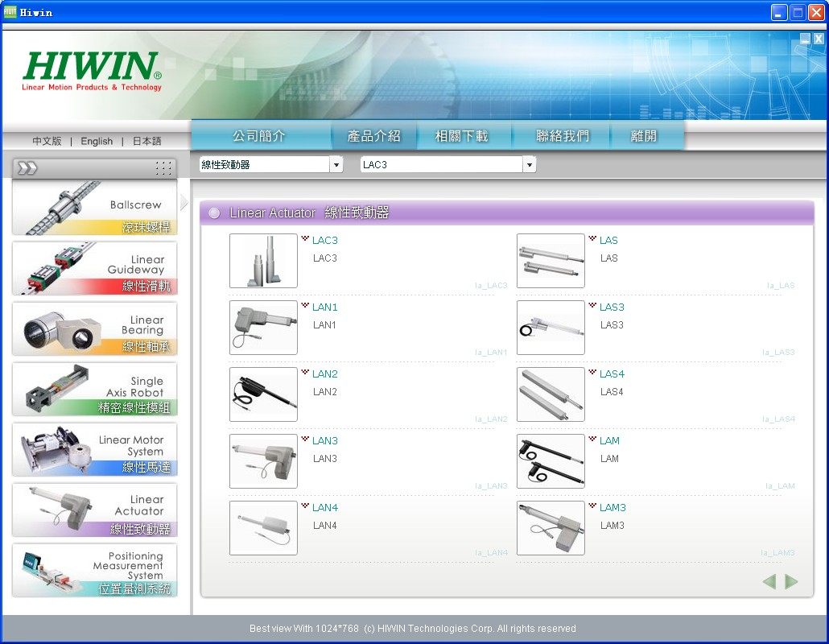
Task: Open the 相關下載 tab
Action: pyautogui.click(x=461, y=136)
